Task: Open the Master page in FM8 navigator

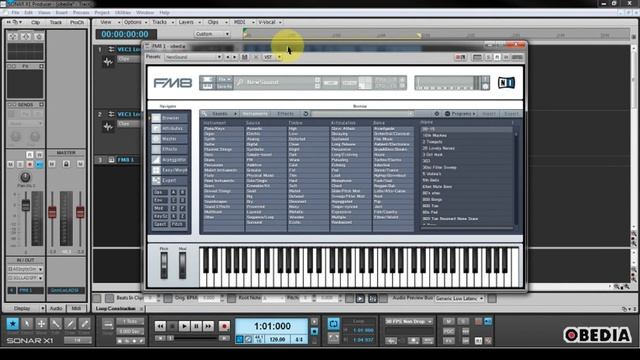Action: 170,139
